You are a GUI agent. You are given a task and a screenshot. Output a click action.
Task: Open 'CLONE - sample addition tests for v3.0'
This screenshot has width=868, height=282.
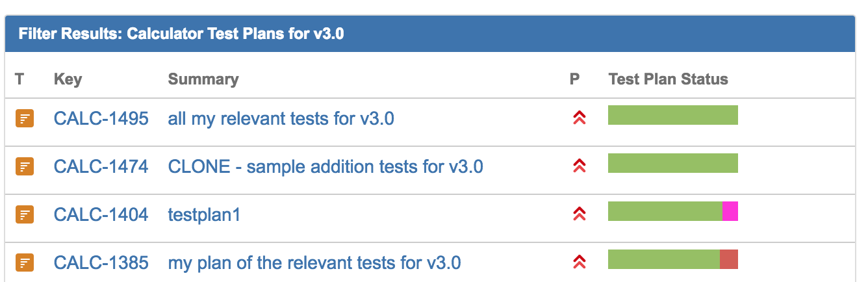(325, 167)
